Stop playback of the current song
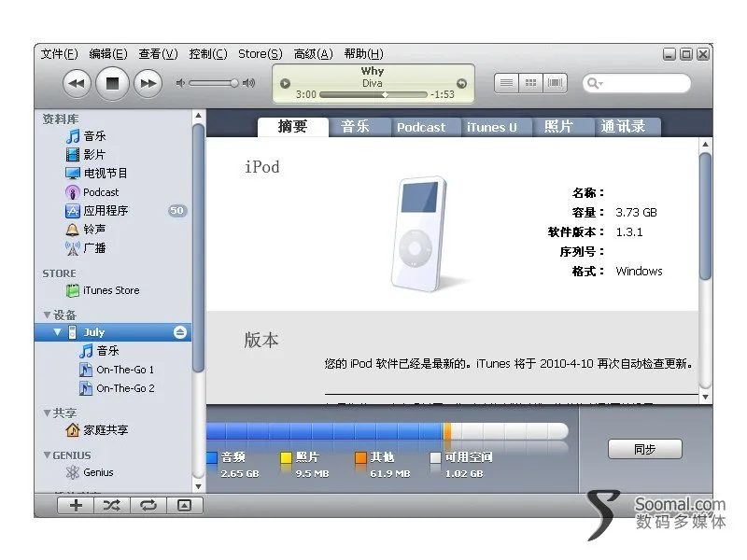The height and width of the screenshot is (560, 747). point(112,84)
